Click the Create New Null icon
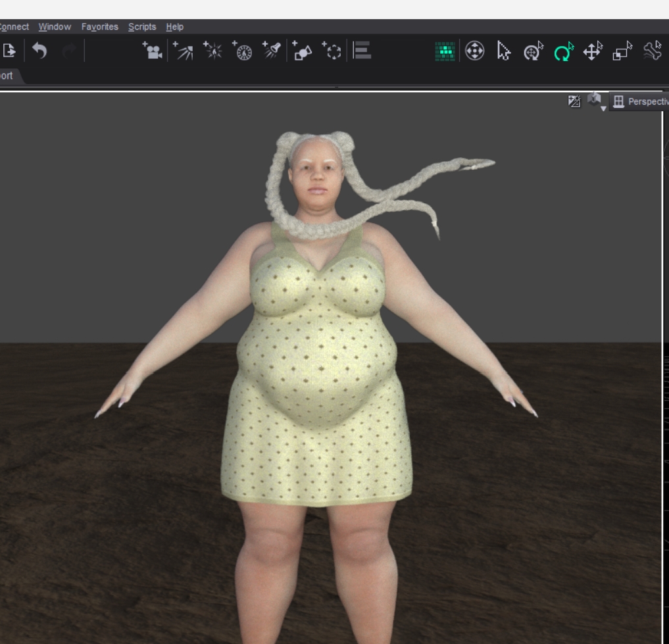The image size is (669, 644). coord(332,51)
